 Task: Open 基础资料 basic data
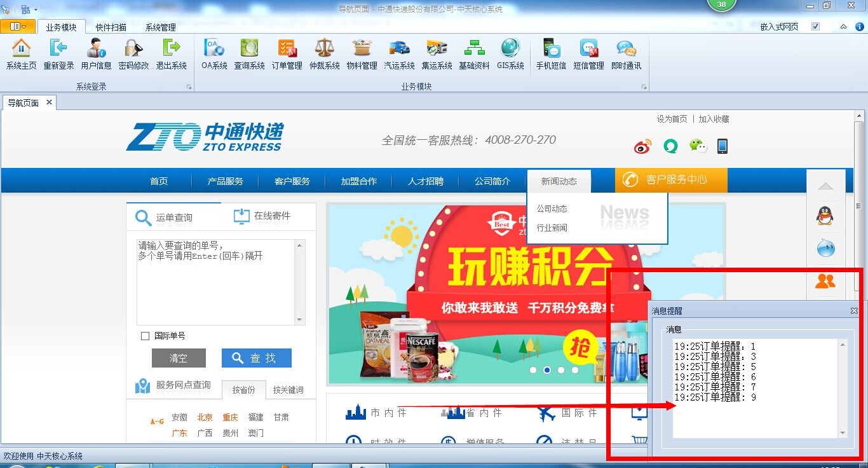(x=474, y=54)
